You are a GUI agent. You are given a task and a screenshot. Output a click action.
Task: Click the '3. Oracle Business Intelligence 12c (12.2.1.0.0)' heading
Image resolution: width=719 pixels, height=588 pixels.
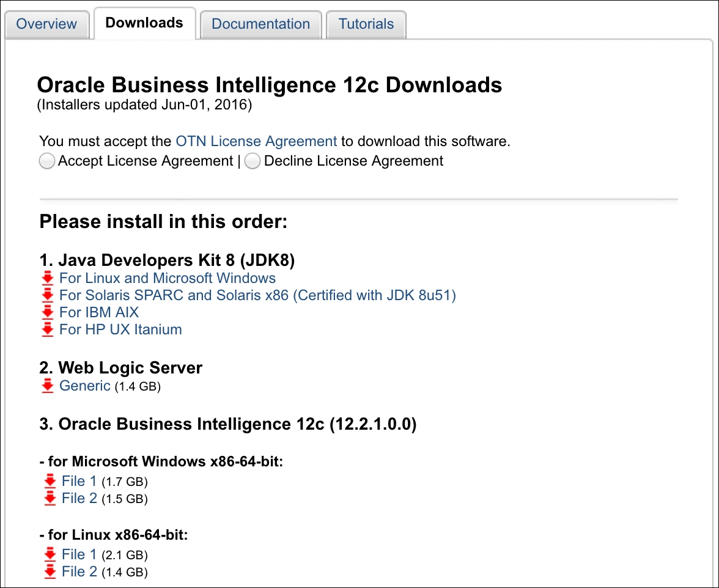pos(228,424)
